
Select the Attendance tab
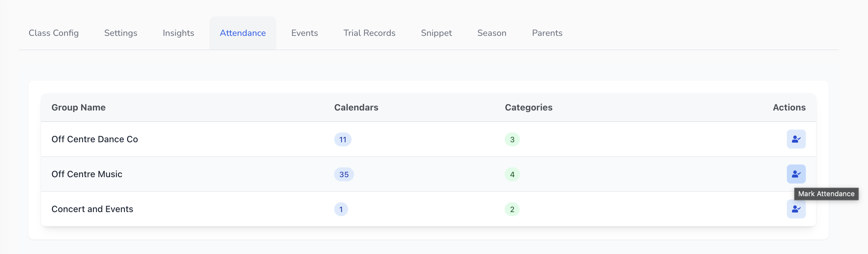[243, 33]
